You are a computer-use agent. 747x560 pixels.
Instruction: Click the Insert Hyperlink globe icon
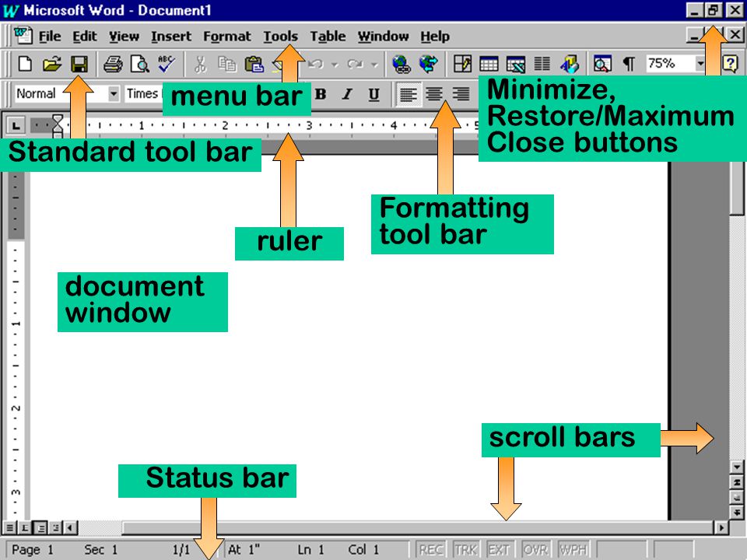pos(402,63)
